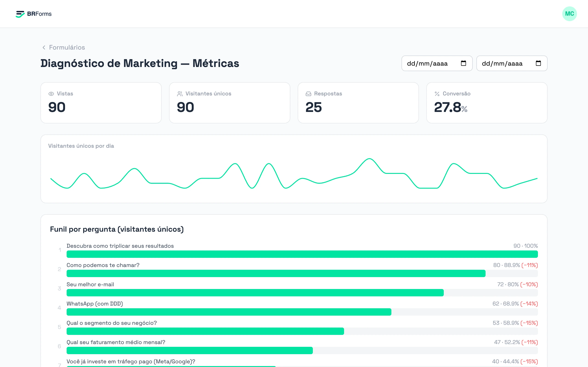Viewport: 588px width, 367px height.
Task: Click the 'Descubra como triplicar seus resultados' funnel bar
Action: (x=302, y=254)
